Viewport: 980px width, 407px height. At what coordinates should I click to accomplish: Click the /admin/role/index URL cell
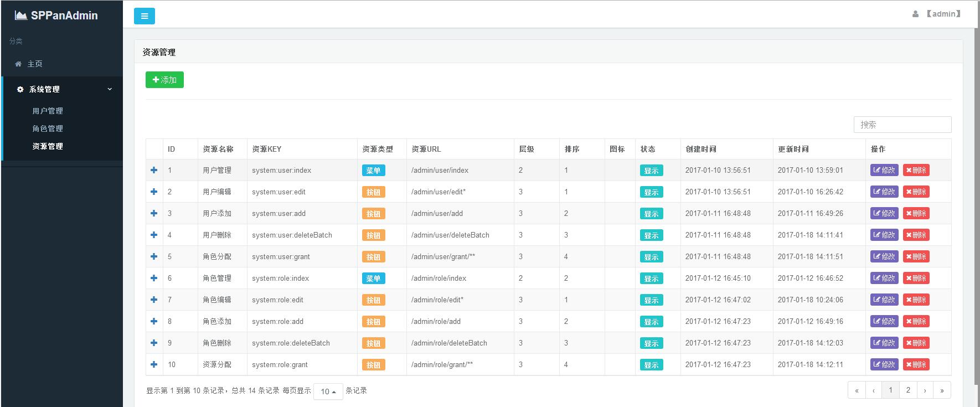pyautogui.click(x=460, y=278)
